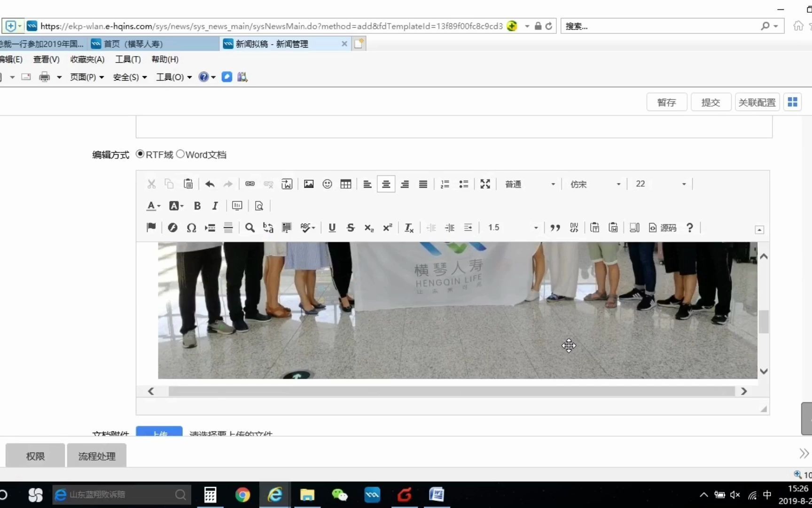Apply underline with the U icon
Image resolution: width=812 pixels, height=508 pixels.
point(332,228)
